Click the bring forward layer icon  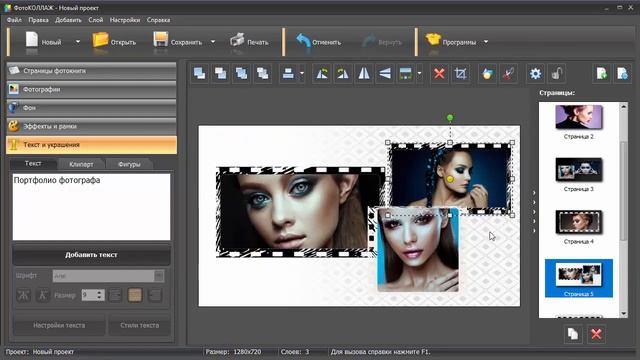pyautogui.click(x=220, y=74)
